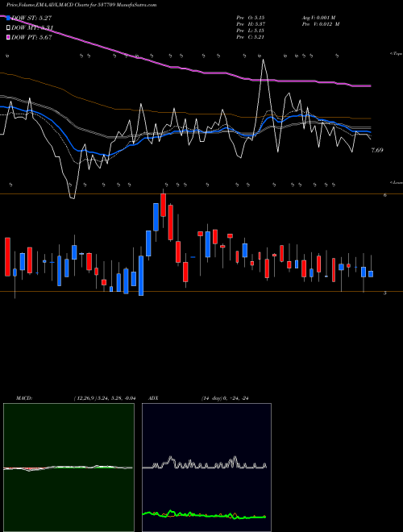403x532 pixels.
Task: Open the dark blue ADX indicator chart
Action: (x=206, y=468)
